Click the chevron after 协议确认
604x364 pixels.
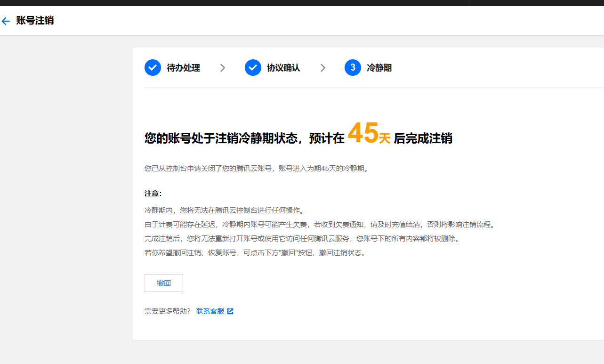coord(323,68)
